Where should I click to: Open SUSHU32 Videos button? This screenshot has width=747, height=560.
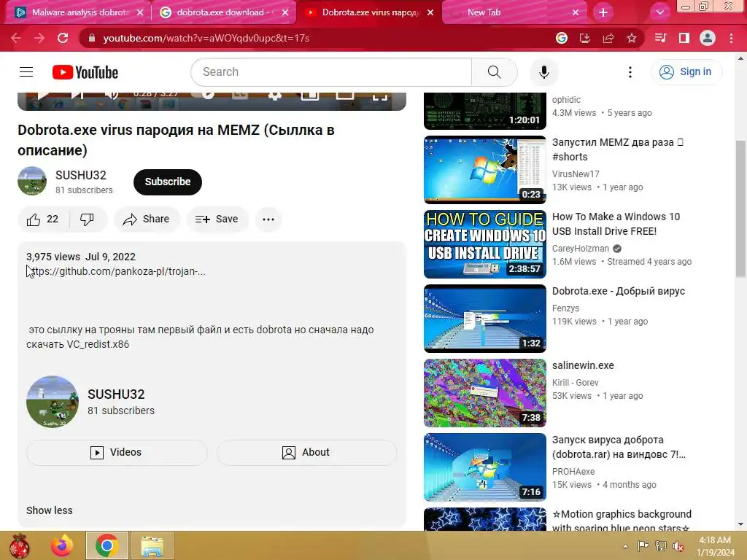[x=117, y=452]
